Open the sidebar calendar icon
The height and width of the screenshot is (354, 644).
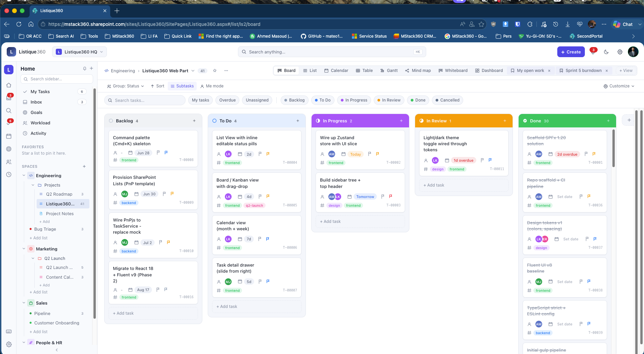9,136
